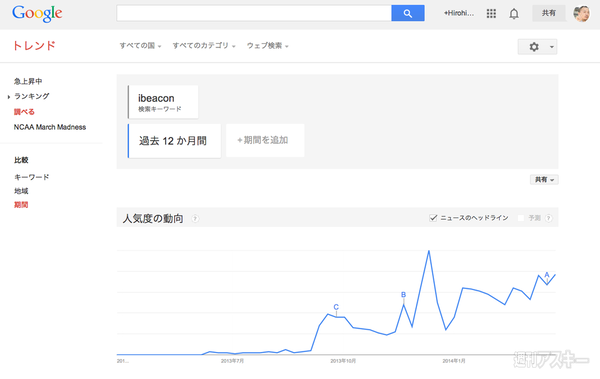
Task: Click the blue search magnifier button
Action: click(408, 13)
